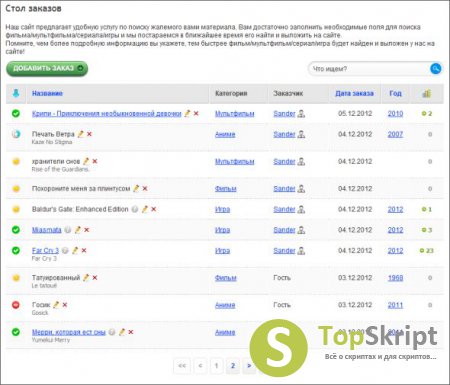Screen dimensions: 450x385
Task: Edit the хранители снов order
Action: [86, 161]
